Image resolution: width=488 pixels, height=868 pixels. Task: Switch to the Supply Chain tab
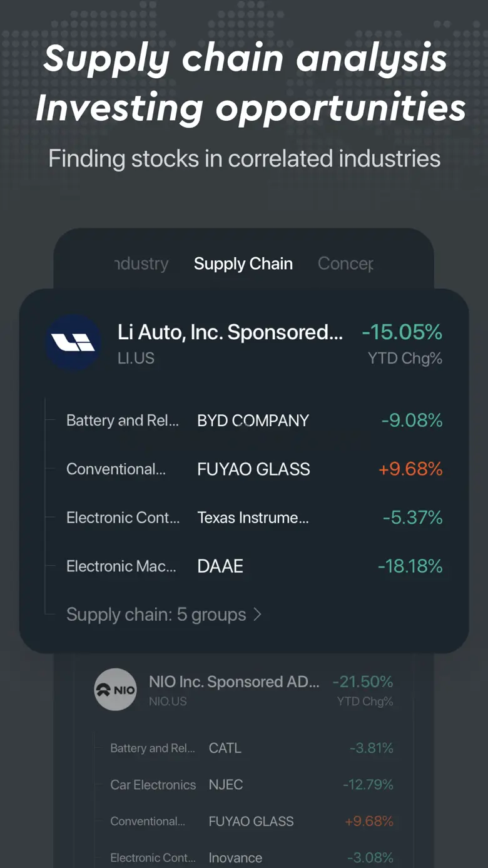[243, 263]
